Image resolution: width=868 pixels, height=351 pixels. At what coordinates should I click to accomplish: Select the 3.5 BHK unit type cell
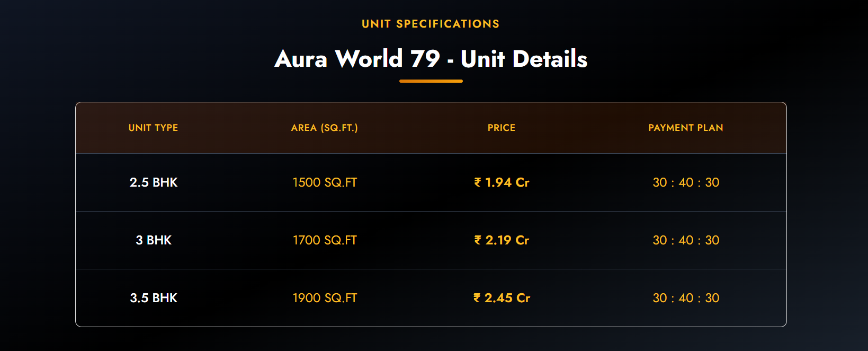pos(154,298)
